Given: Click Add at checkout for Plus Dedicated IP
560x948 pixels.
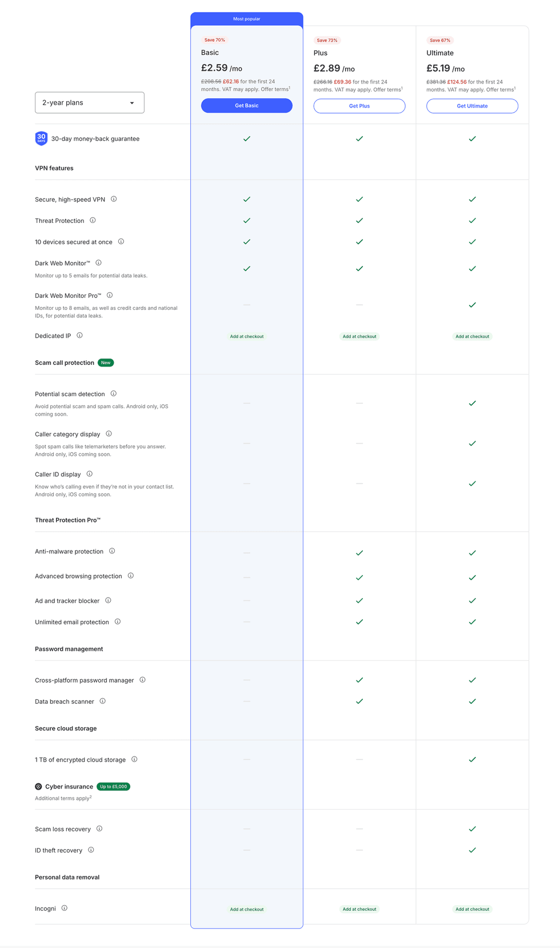Looking at the screenshot, I should (x=359, y=336).
